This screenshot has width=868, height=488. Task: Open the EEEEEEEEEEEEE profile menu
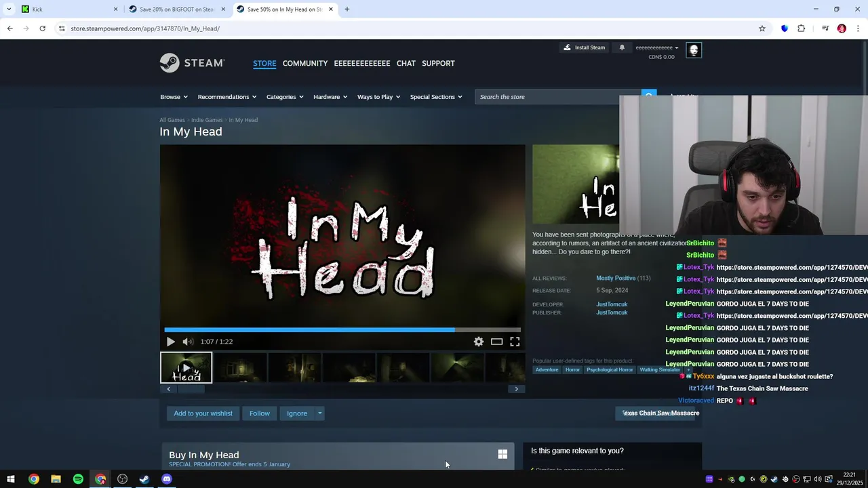point(362,63)
